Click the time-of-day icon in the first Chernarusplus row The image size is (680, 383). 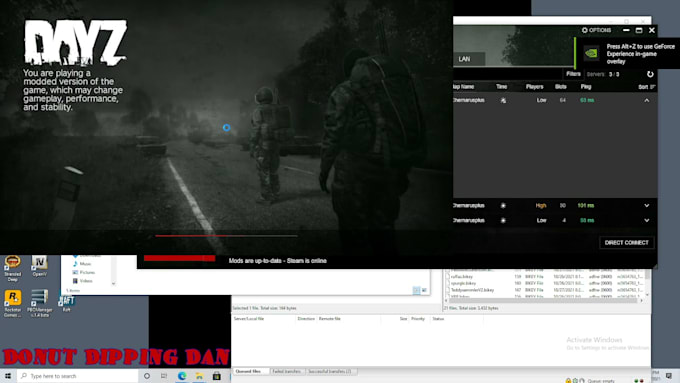pos(503,100)
